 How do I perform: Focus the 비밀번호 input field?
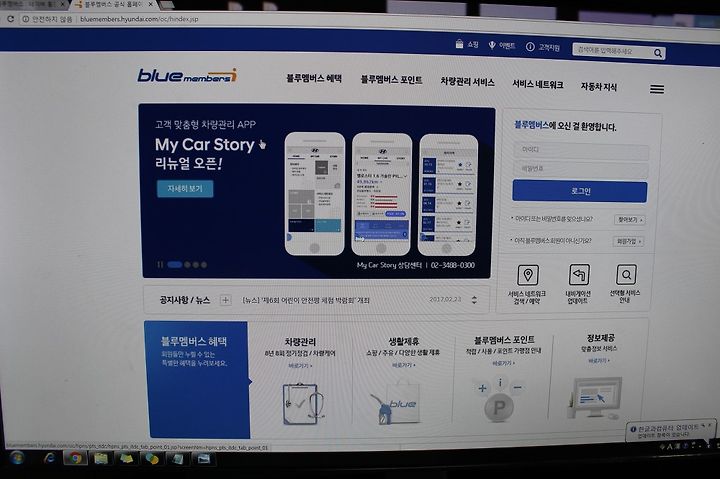[581, 169]
